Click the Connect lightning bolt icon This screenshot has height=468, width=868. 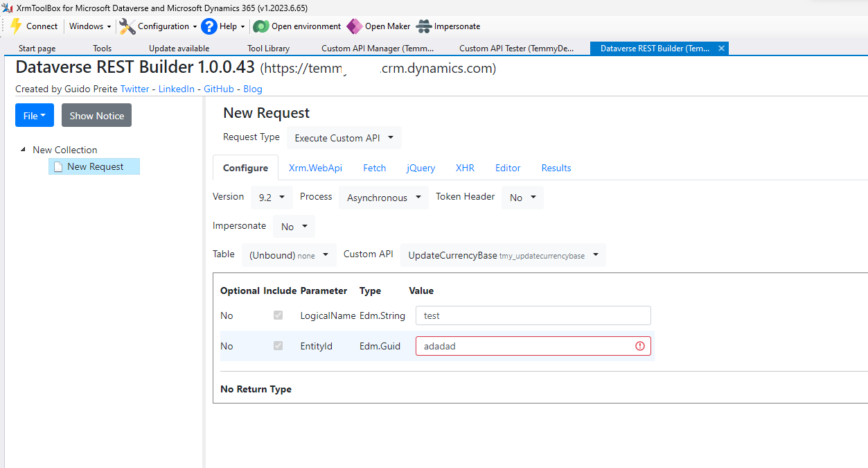[17, 26]
